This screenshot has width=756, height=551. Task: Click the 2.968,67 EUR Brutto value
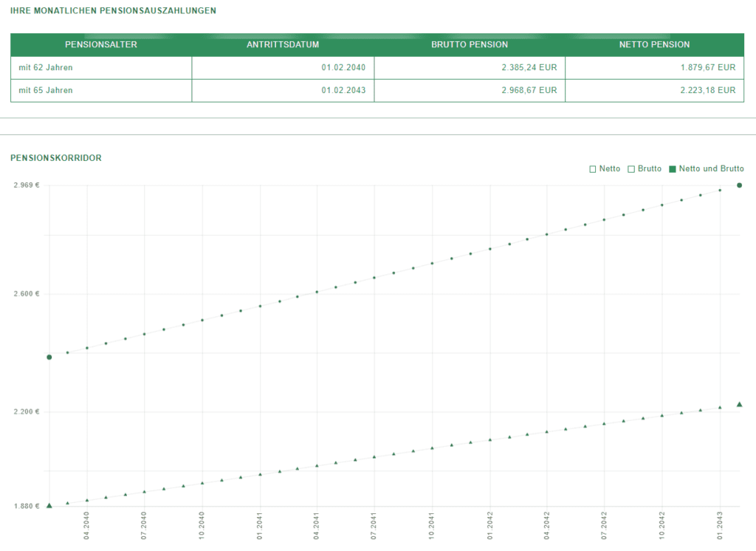point(528,90)
